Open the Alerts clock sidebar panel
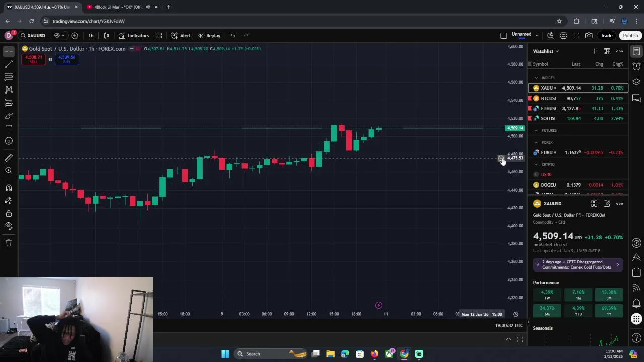The image size is (644, 362). coord(636,66)
